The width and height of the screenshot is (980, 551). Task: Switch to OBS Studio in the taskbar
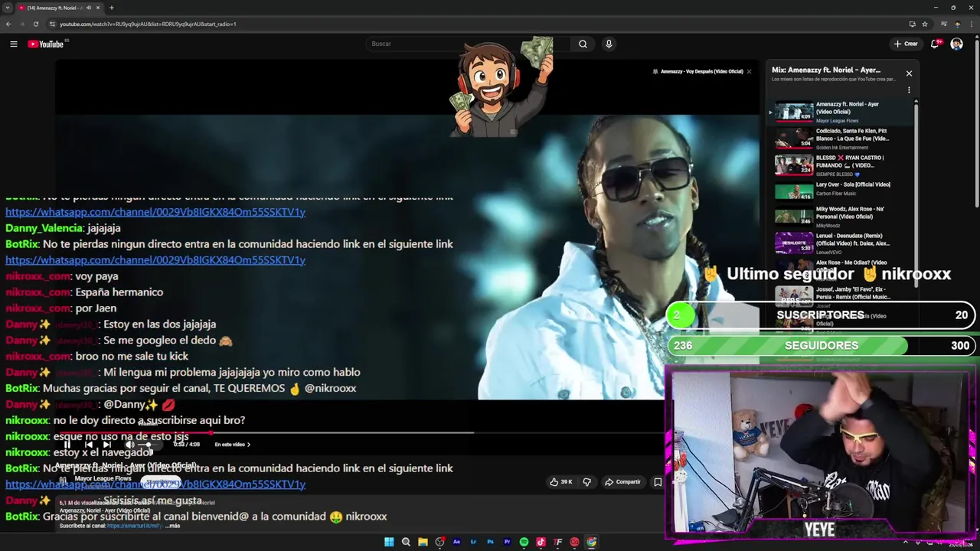pyautogui.click(x=439, y=542)
